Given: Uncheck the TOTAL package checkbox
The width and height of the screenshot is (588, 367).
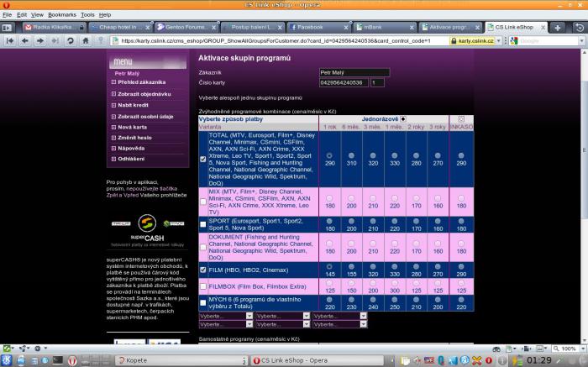Looking at the screenshot, I should tap(203, 159).
